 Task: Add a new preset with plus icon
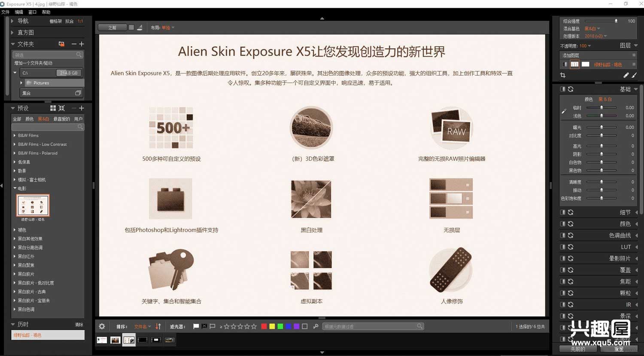click(x=82, y=108)
